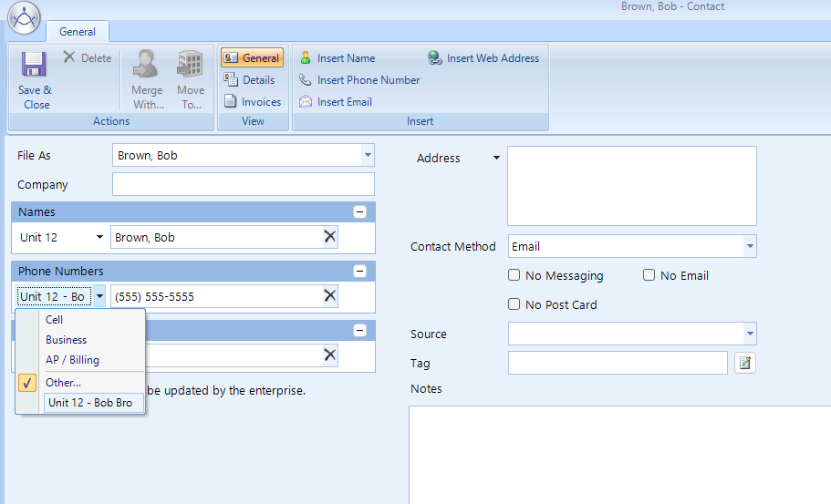Viewport: 831px width, 504px height.
Task: Enable the No Messaging checkbox
Action: click(x=514, y=275)
